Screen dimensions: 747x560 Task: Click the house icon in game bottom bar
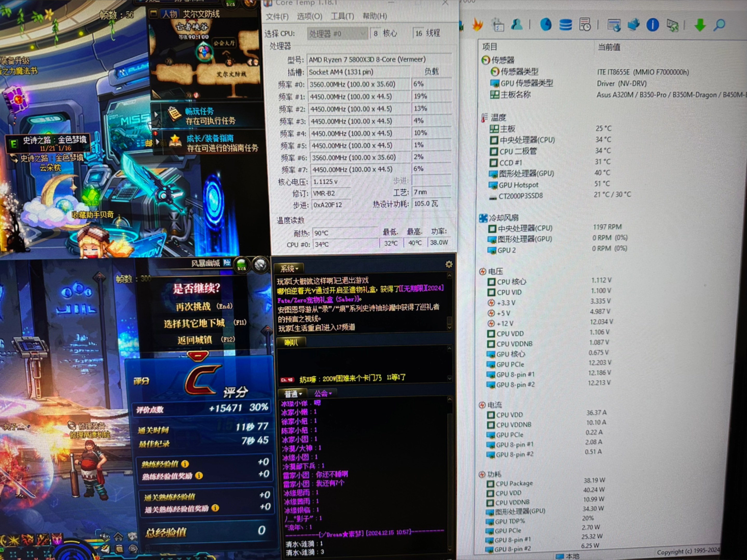(x=118, y=536)
